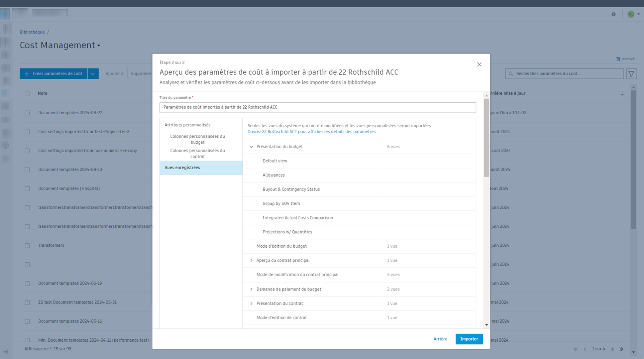
Task: Click the Importer button
Action: (469, 339)
